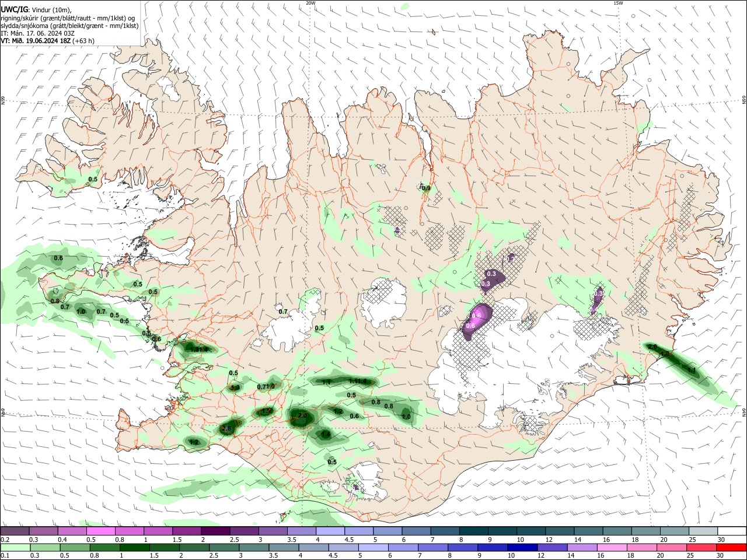Image resolution: width=747 pixels, height=560 pixels.
Task: Click the grey-teal 16 snow swatch
Action: coord(617,531)
